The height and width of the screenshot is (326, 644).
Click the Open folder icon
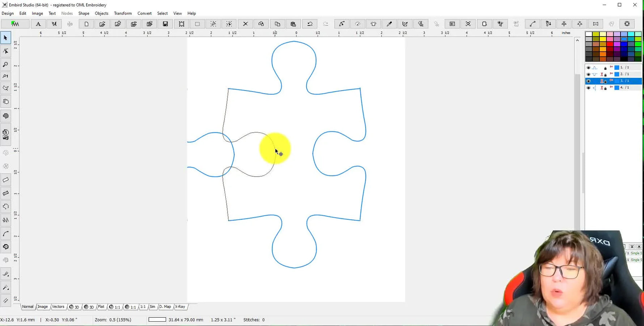pos(102,24)
